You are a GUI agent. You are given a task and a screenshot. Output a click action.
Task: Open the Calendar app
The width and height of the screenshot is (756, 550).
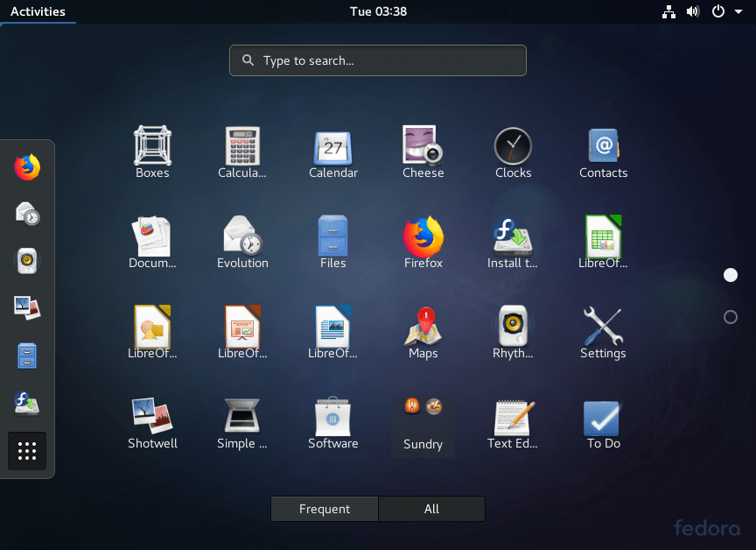coord(333,152)
